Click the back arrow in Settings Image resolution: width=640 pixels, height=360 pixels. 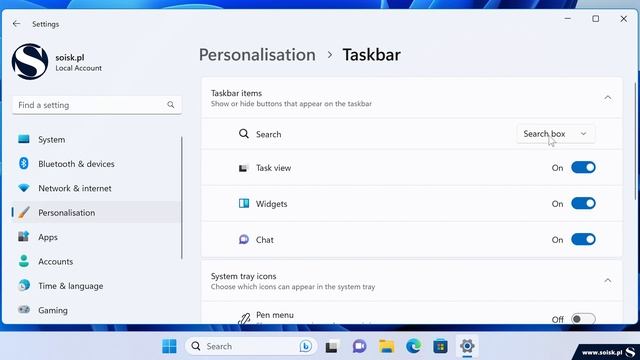click(16, 24)
